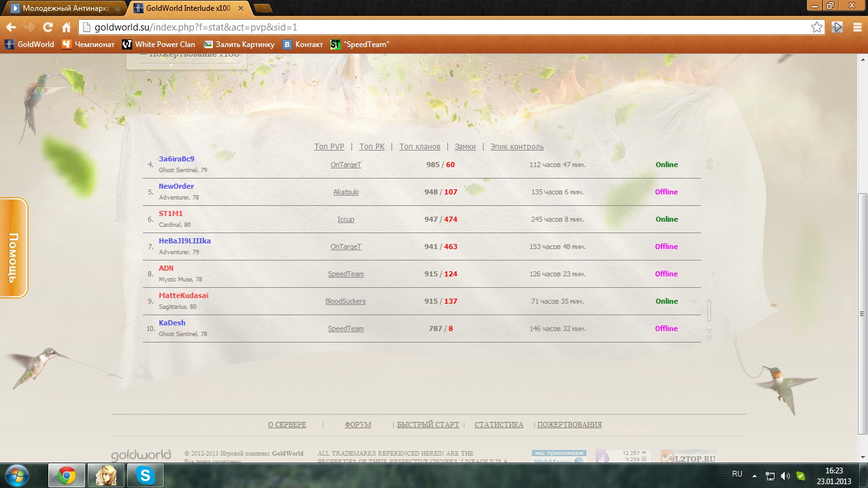Click the 245 часов 8 мин. playtime
Screen dimensions: 868x488
tap(557, 219)
